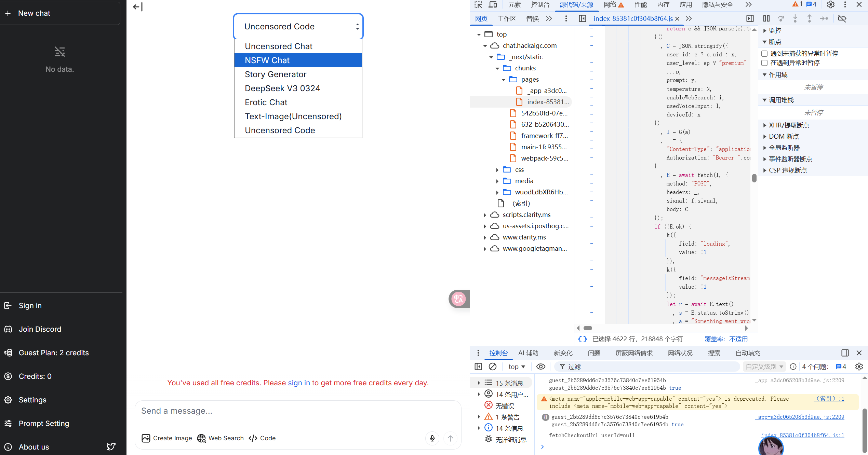This screenshot has width=868, height=455.
Task: Click the sign in link
Action: [x=299, y=383]
